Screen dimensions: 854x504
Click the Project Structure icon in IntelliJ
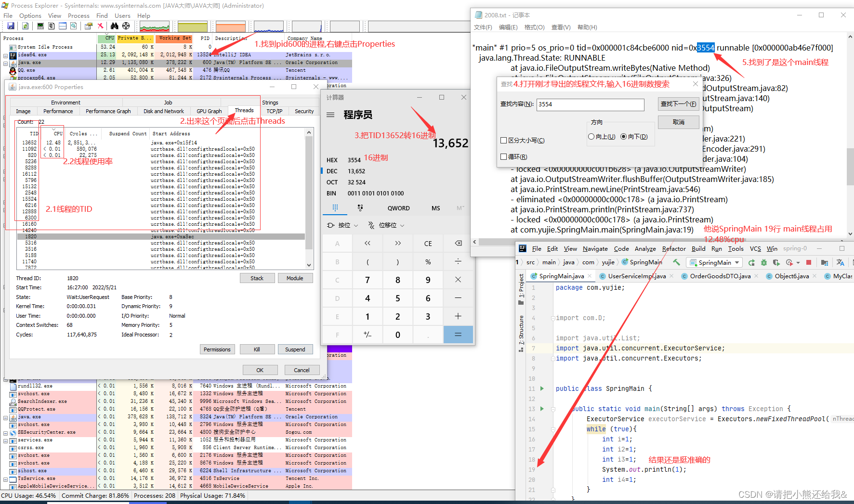pyautogui.click(x=825, y=262)
